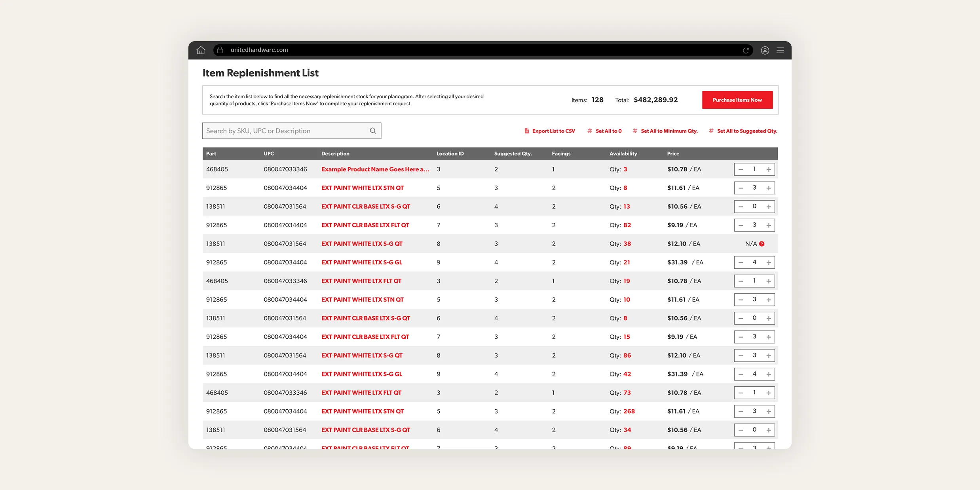980x490 pixels.
Task: Click Purchase Items Now button
Action: pyautogui.click(x=737, y=100)
